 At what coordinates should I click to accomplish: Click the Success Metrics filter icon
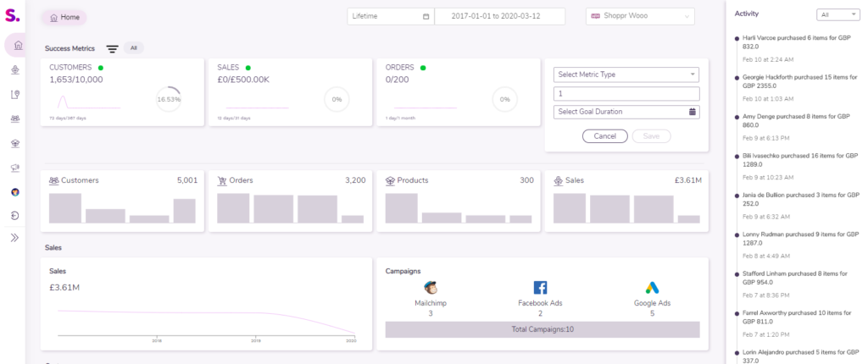click(x=112, y=49)
